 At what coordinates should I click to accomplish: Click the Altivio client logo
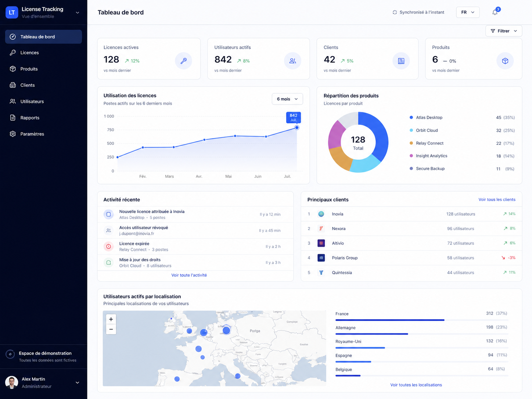click(321, 243)
